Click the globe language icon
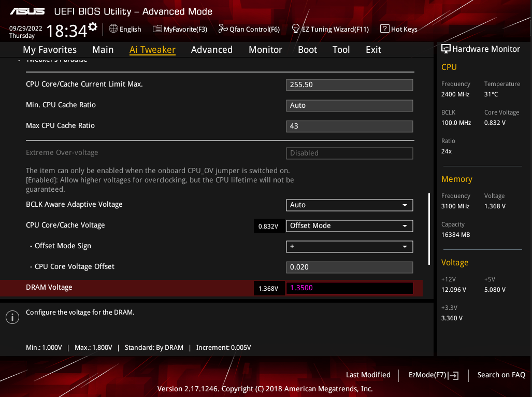 tap(113, 29)
